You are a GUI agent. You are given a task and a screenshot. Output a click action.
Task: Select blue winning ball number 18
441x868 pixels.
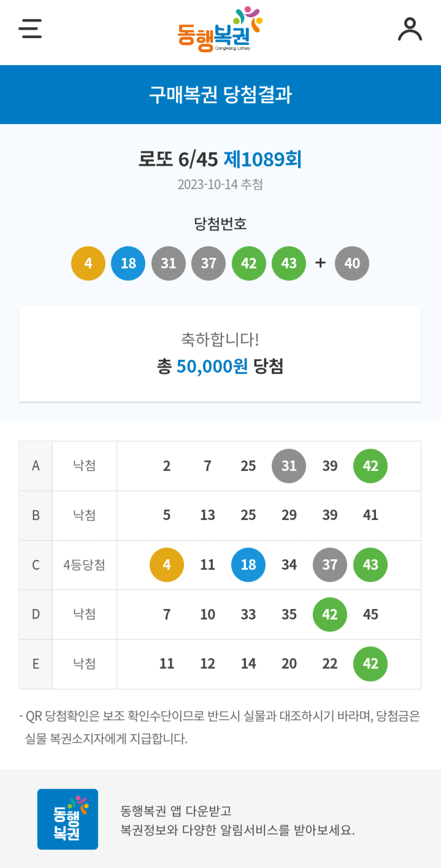pos(128,263)
